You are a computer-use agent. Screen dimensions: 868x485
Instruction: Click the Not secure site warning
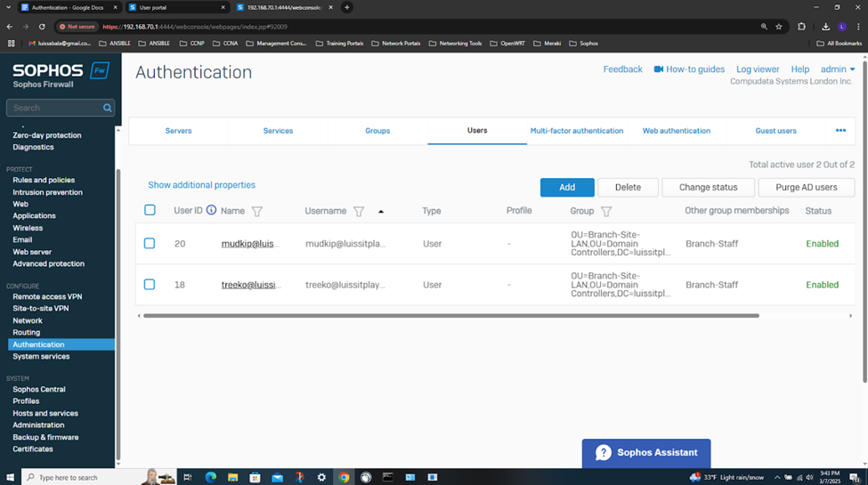pyautogui.click(x=77, y=27)
